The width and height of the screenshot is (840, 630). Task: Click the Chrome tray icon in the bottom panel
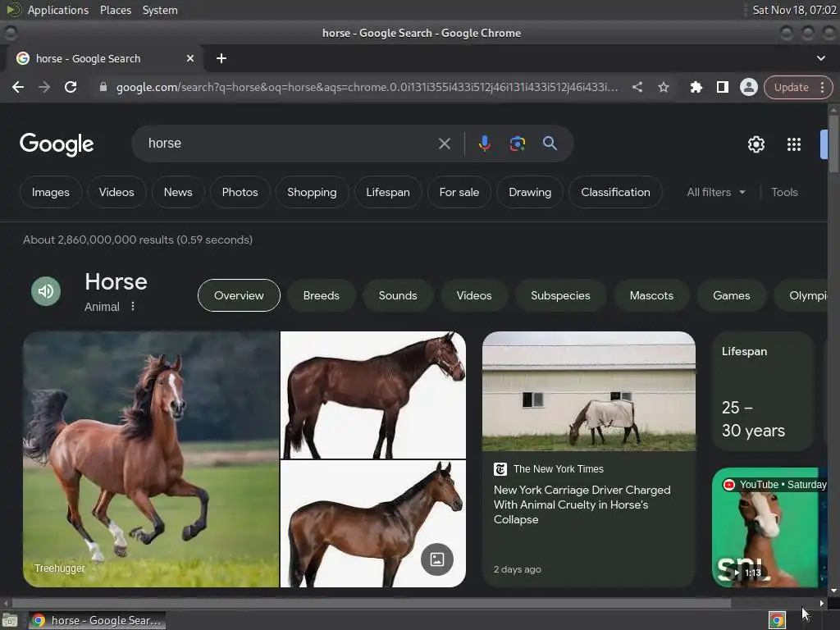pyautogui.click(x=777, y=620)
